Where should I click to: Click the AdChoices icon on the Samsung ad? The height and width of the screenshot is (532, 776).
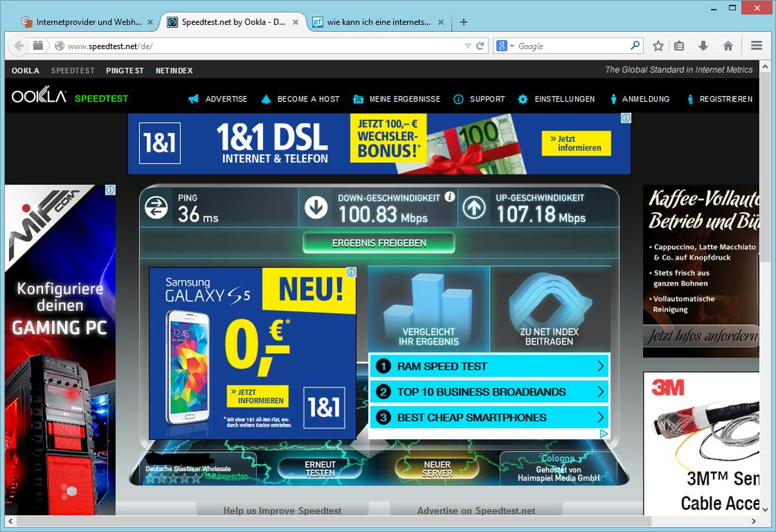(x=351, y=272)
